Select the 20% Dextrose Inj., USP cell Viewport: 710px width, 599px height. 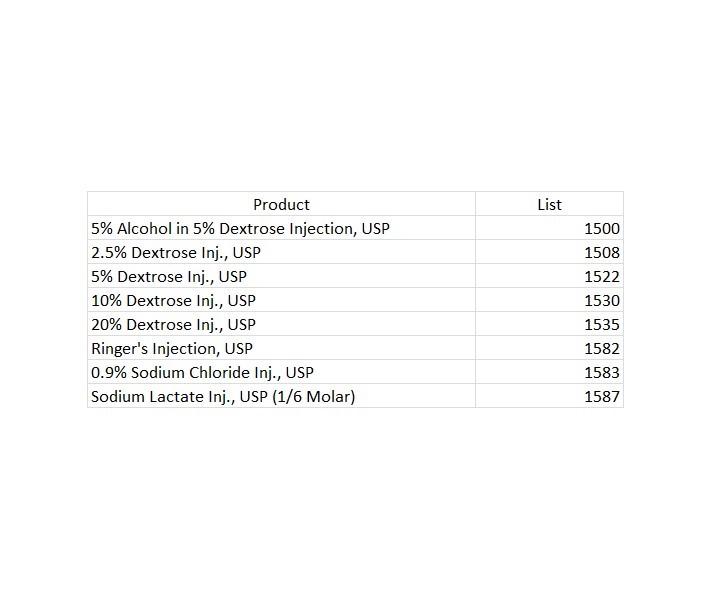coord(173,324)
